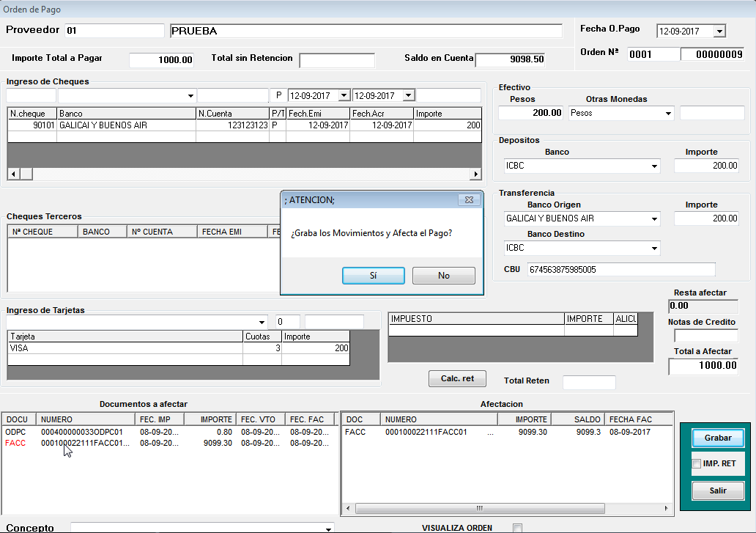The image size is (756, 533).
Task: Click the Total Reten field
Action: (589, 381)
